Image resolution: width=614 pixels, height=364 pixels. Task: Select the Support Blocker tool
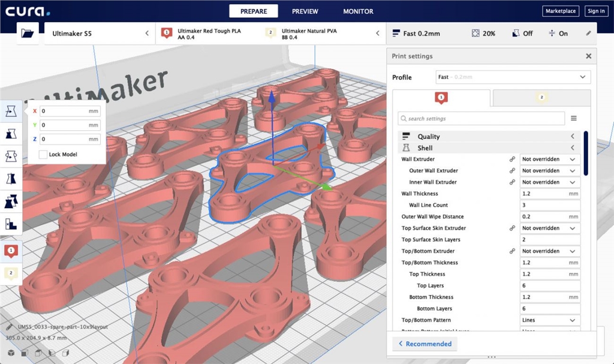coord(11,224)
